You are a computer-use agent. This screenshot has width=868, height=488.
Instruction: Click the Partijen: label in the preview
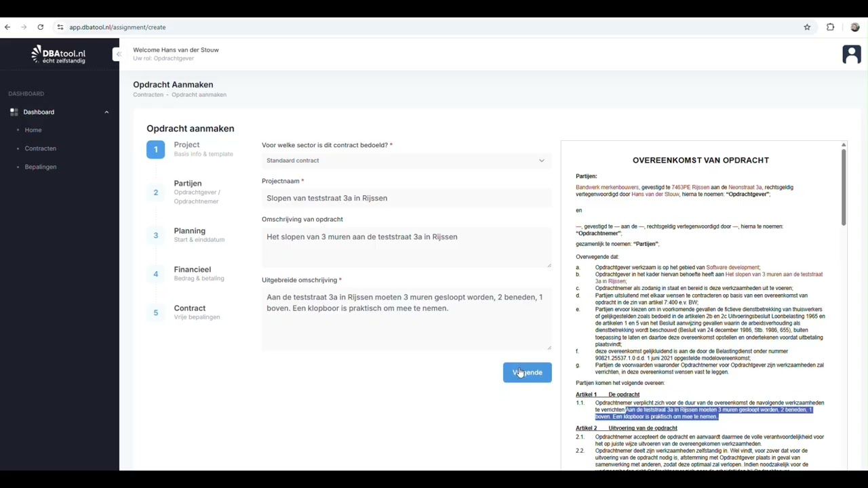pyautogui.click(x=587, y=176)
